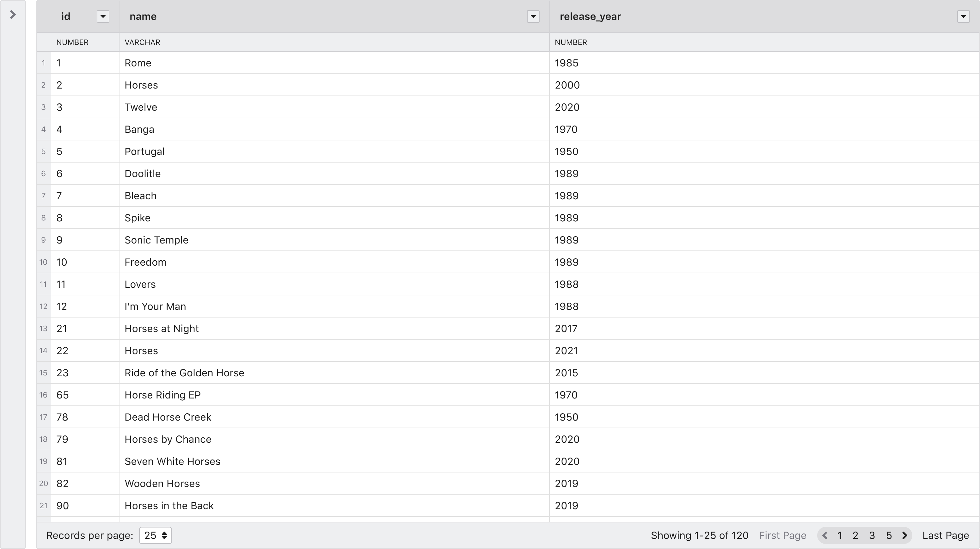This screenshot has width=980, height=549.
Task: Click the name column header
Action: (143, 16)
